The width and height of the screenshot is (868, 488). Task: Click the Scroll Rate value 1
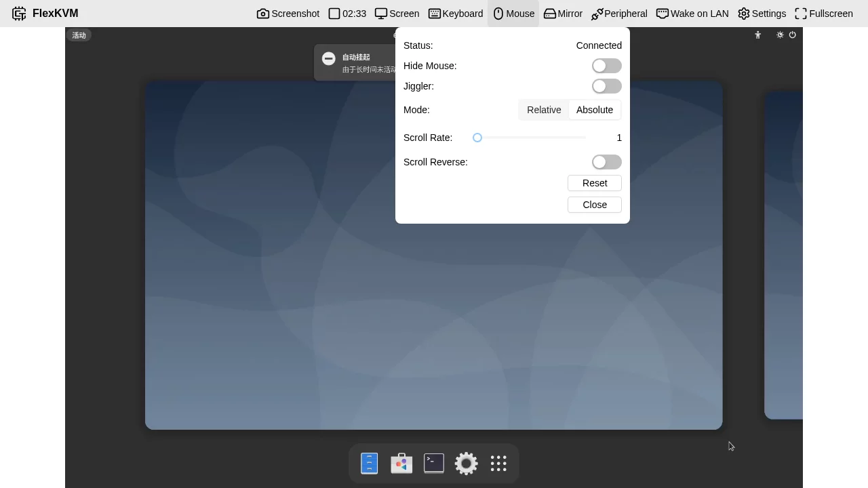pos(619,138)
